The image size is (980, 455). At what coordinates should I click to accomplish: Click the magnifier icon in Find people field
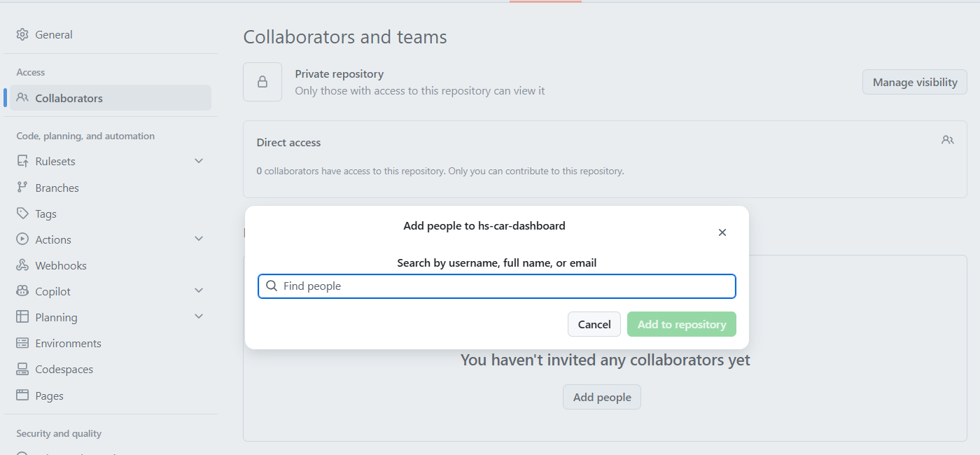(272, 286)
